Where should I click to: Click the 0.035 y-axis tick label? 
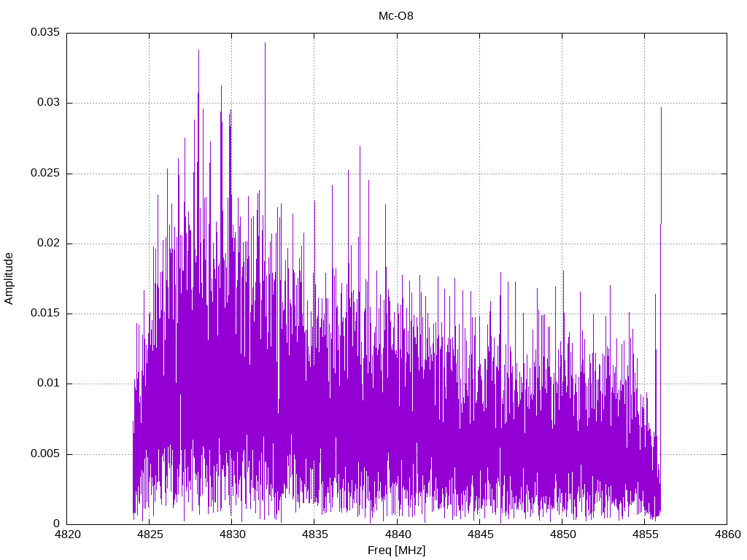[x=45, y=32]
